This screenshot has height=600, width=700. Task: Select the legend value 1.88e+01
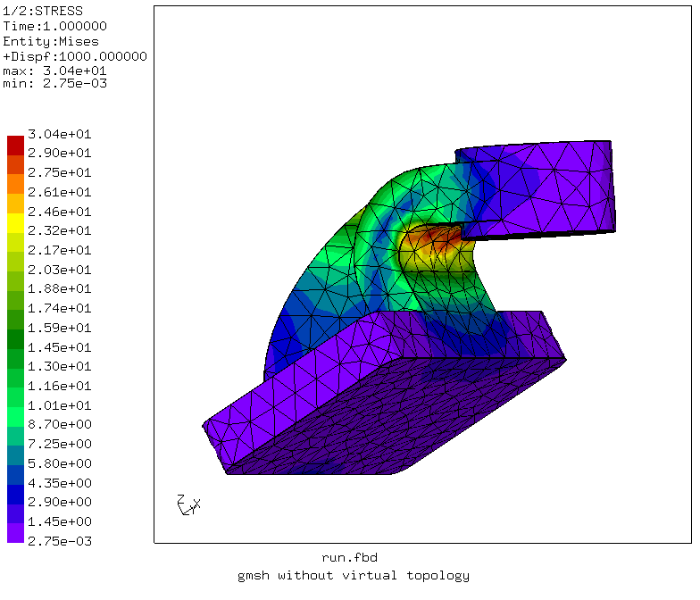pos(59,289)
